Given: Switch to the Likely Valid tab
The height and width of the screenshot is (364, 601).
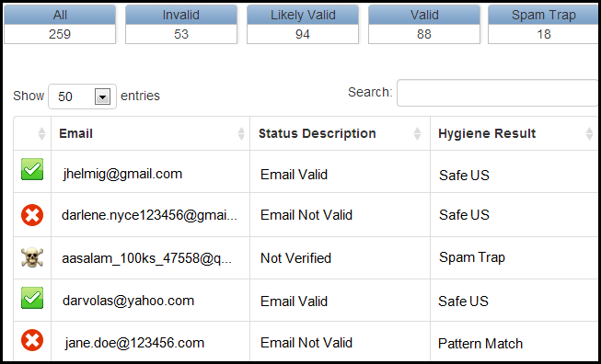Looking at the screenshot, I should [303, 25].
